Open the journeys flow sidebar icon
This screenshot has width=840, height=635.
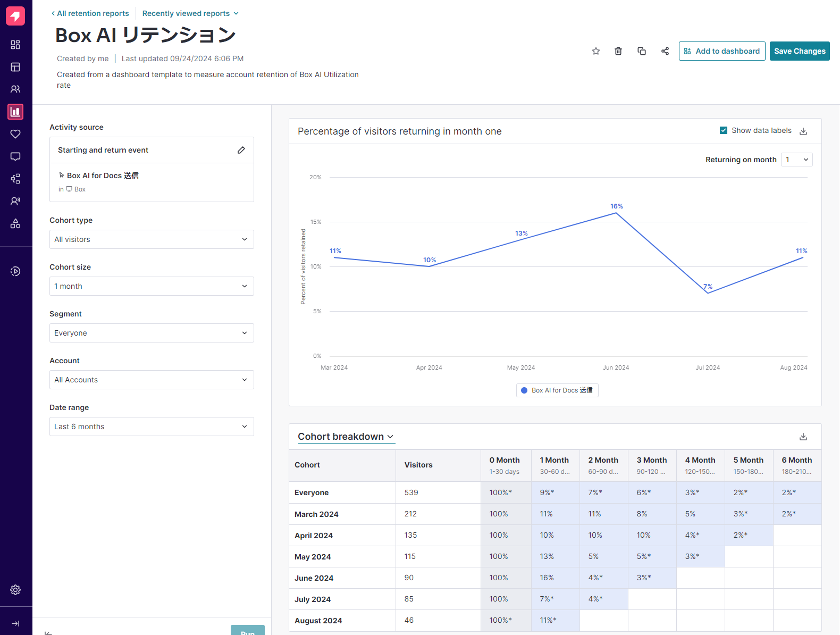click(x=15, y=179)
